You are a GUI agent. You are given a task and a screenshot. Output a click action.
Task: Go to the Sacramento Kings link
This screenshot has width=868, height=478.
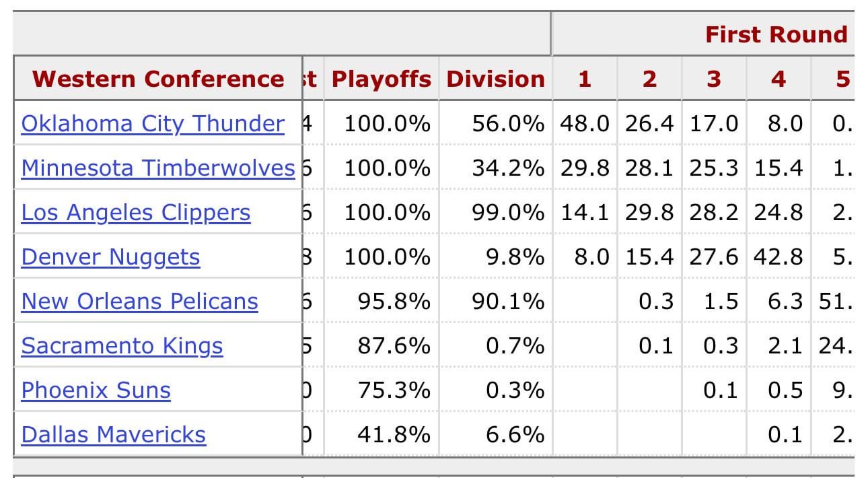coord(122,345)
